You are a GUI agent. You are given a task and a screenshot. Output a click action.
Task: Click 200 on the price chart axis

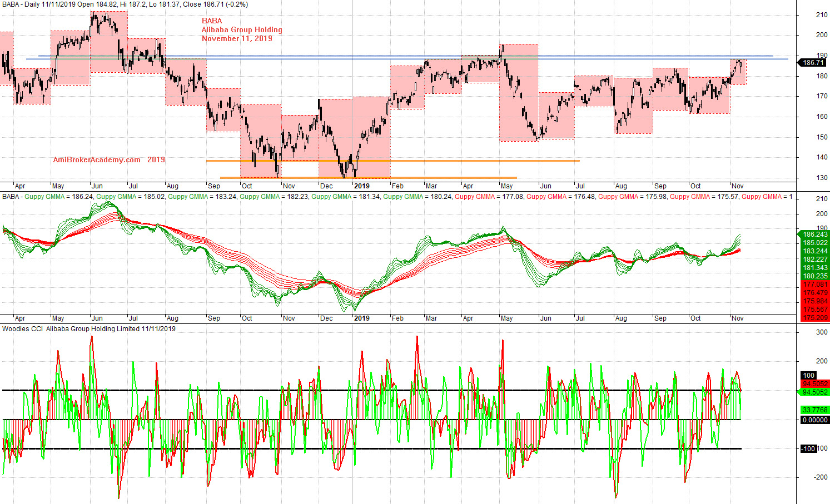coord(821,35)
